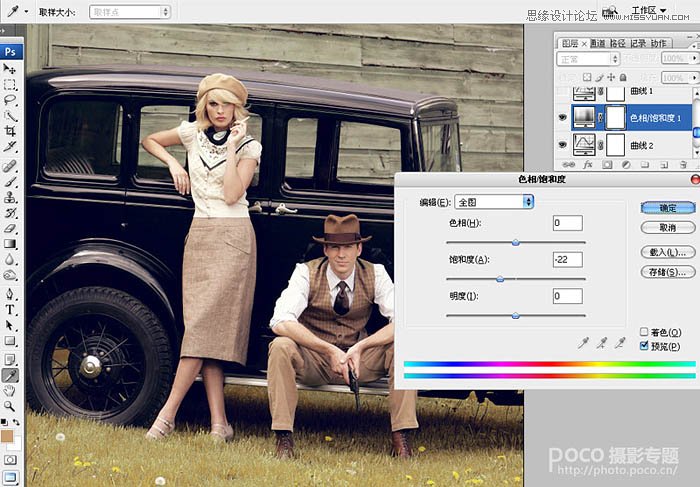Toggle Quick Mask mode
The height and width of the screenshot is (487, 700).
[10, 460]
